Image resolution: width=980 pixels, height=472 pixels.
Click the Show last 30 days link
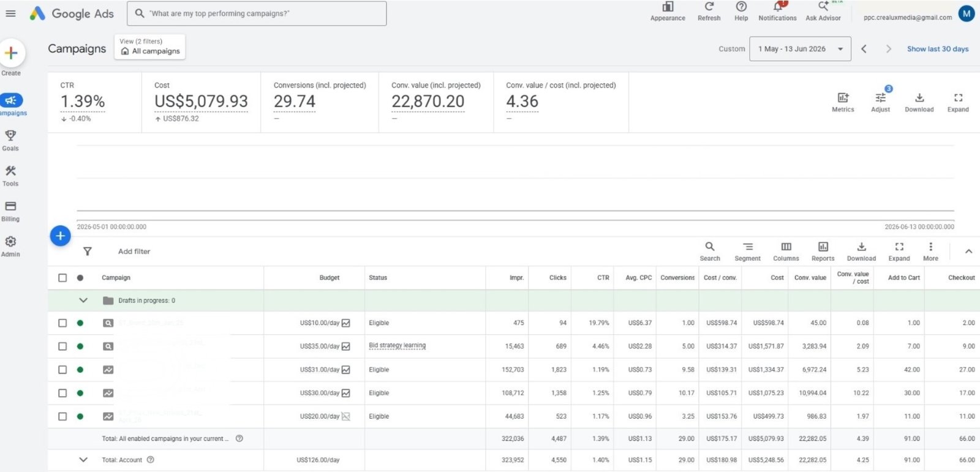point(938,49)
